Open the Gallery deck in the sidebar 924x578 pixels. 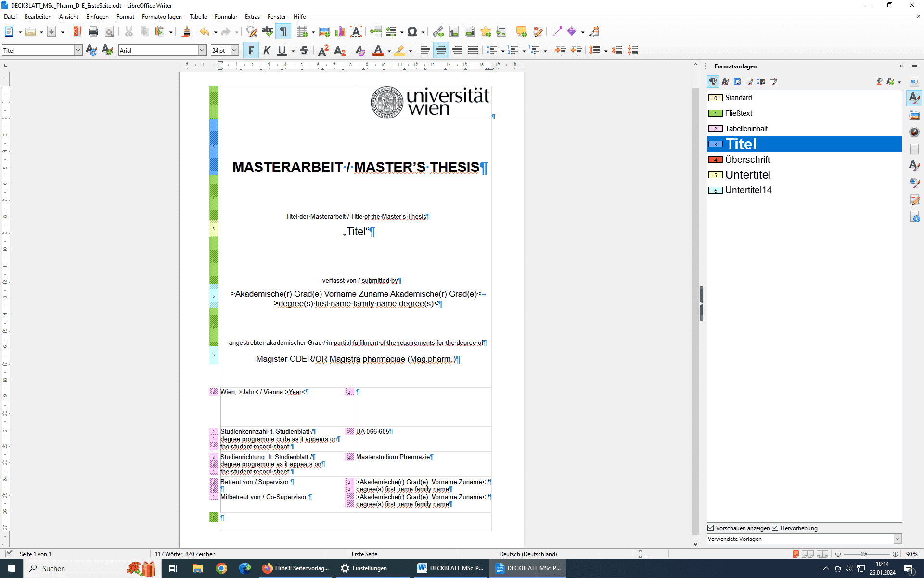(914, 116)
